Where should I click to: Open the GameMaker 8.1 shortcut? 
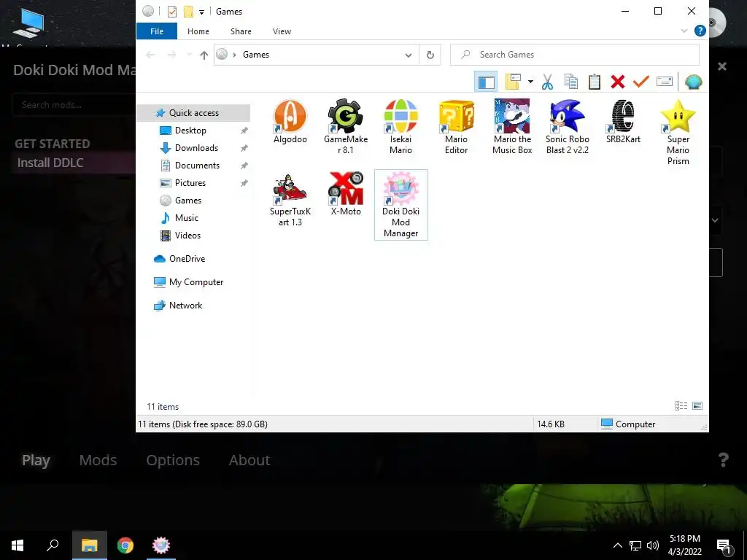pyautogui.click(x=345, y=127)
